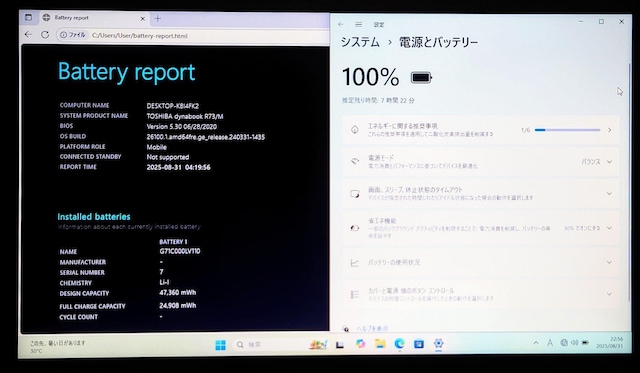Image resolution: width=640 pixels, height=373 pixels.
Task: Open a new browser tab
Action: pos(158,18)
